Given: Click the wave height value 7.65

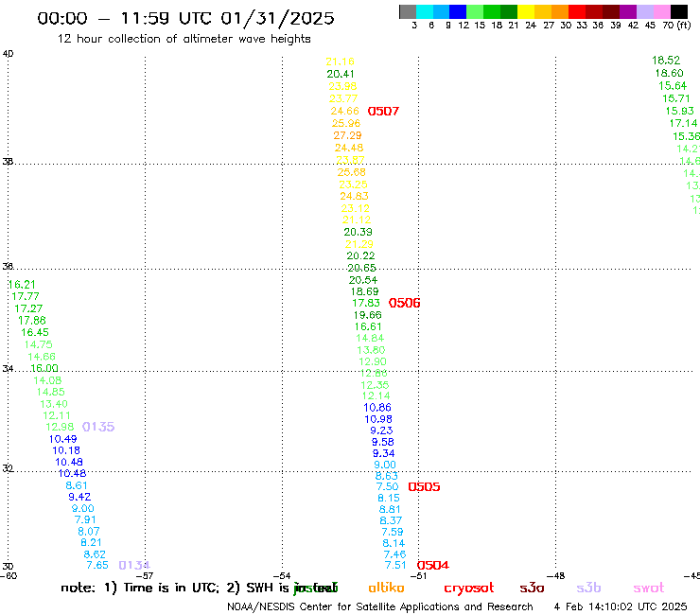Looking at the screenshot, I should [97, 566].
